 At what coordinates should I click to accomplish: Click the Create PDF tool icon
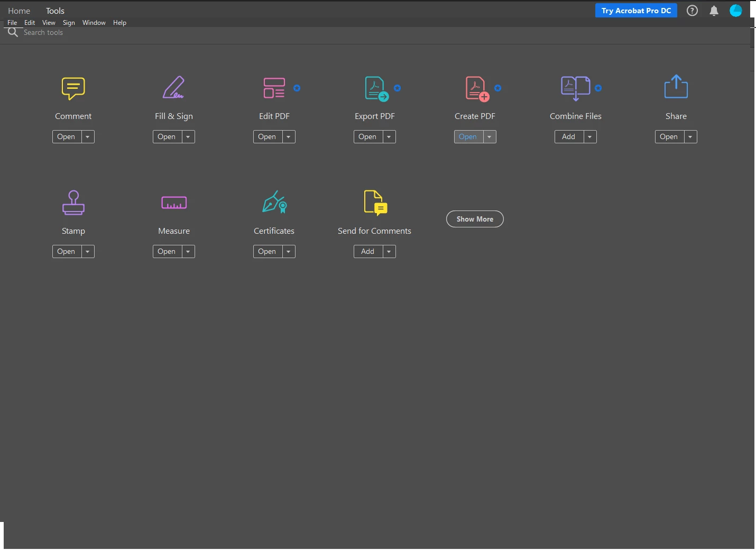tap(477, 89)
